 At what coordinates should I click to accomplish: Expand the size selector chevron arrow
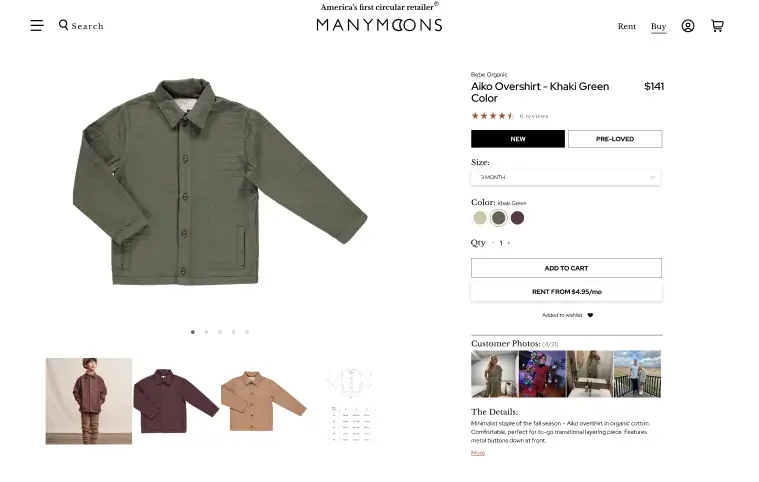[x=653, y=177]
